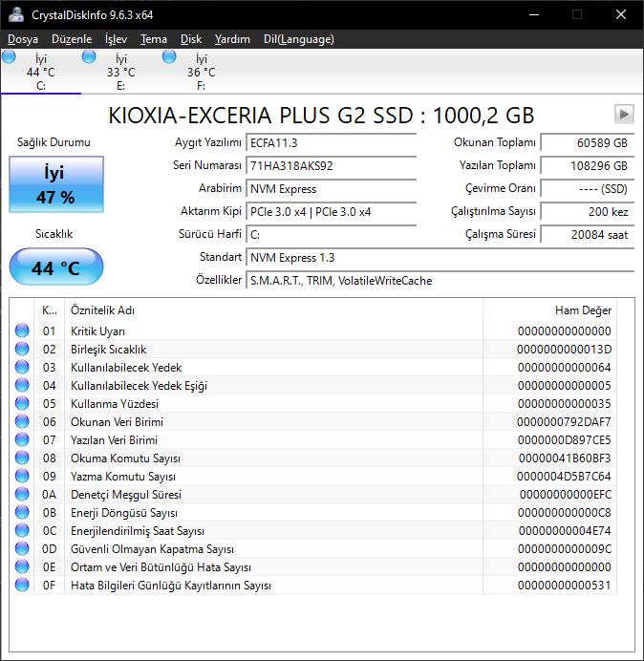644x661 pixels.
Task: Click the Çalışma Süresi value 20084 saat
Action: (588, 234)
